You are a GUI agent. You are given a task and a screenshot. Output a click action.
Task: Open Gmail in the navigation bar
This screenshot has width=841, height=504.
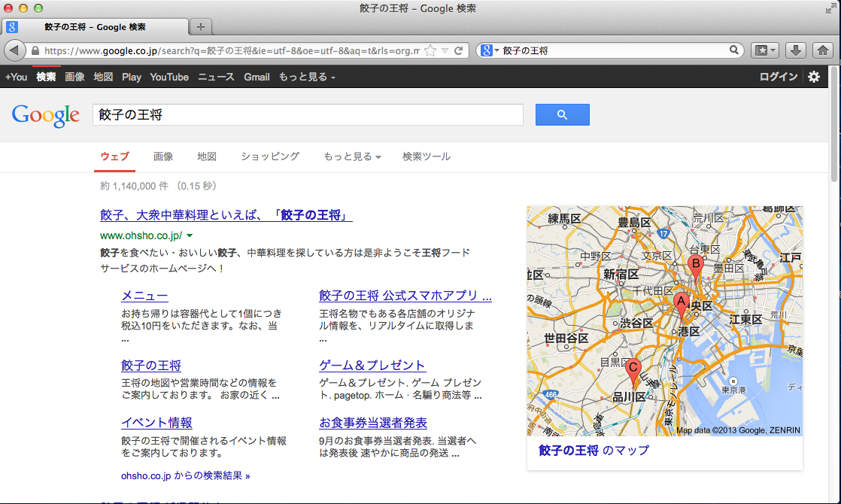point(257,77)
